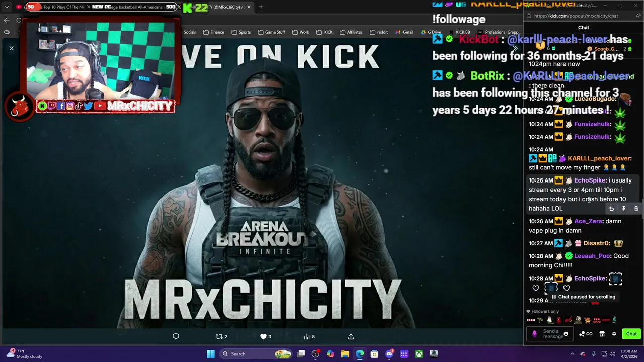Open Task View on the taskbar
Screen dimensions: 644x362
pos(301,354)
